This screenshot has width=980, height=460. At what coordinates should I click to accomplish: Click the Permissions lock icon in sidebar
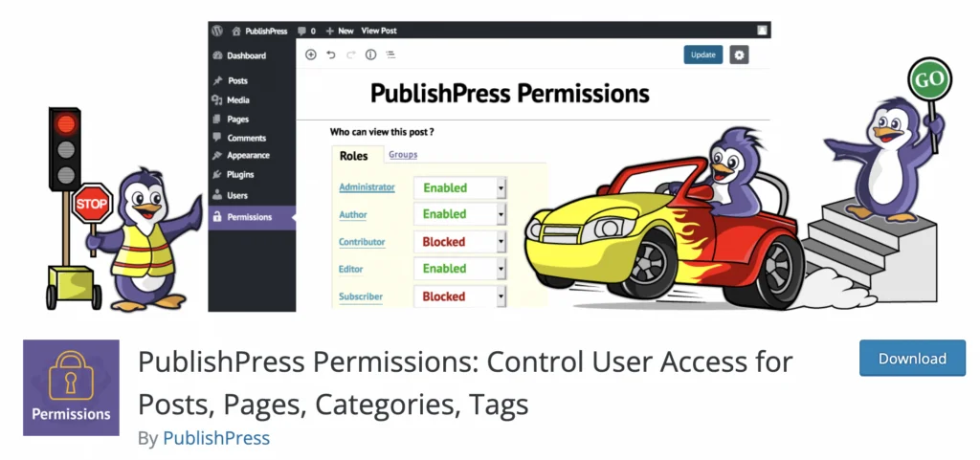217,217
